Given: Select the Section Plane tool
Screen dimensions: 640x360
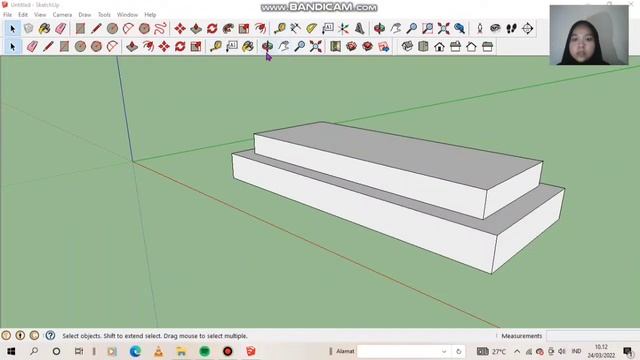Looking at the screenshot, I should pos(528,29).
